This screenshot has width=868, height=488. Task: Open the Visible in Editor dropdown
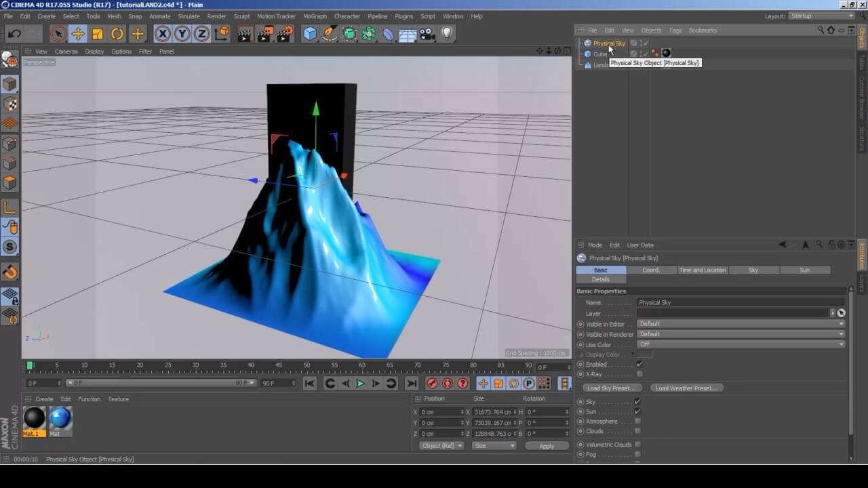[x=741, y=324]
